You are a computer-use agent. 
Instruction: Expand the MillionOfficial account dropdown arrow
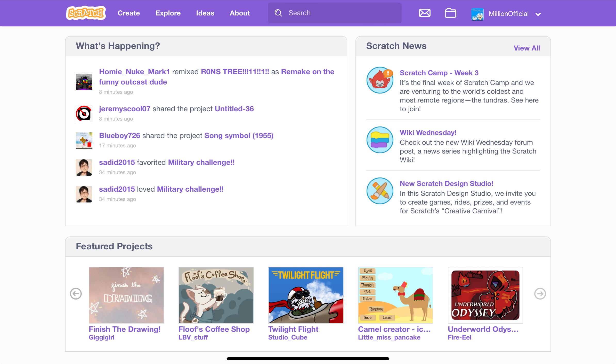point(538,14)
